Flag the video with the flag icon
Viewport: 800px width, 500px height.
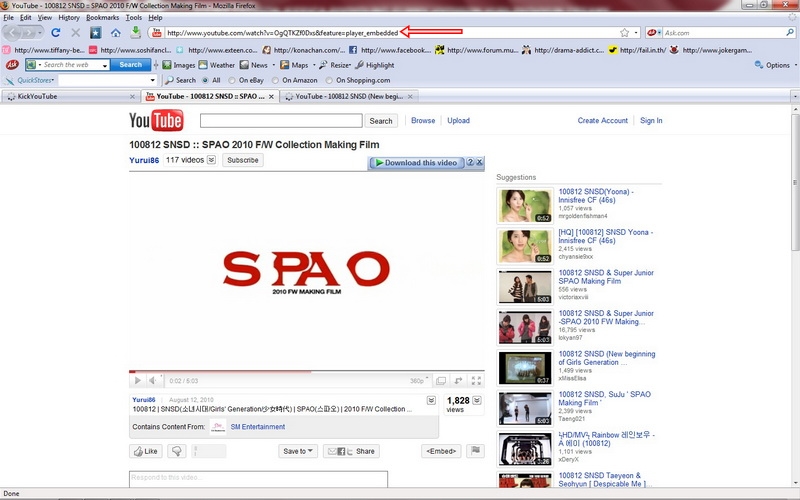click(x=476, y=451)
